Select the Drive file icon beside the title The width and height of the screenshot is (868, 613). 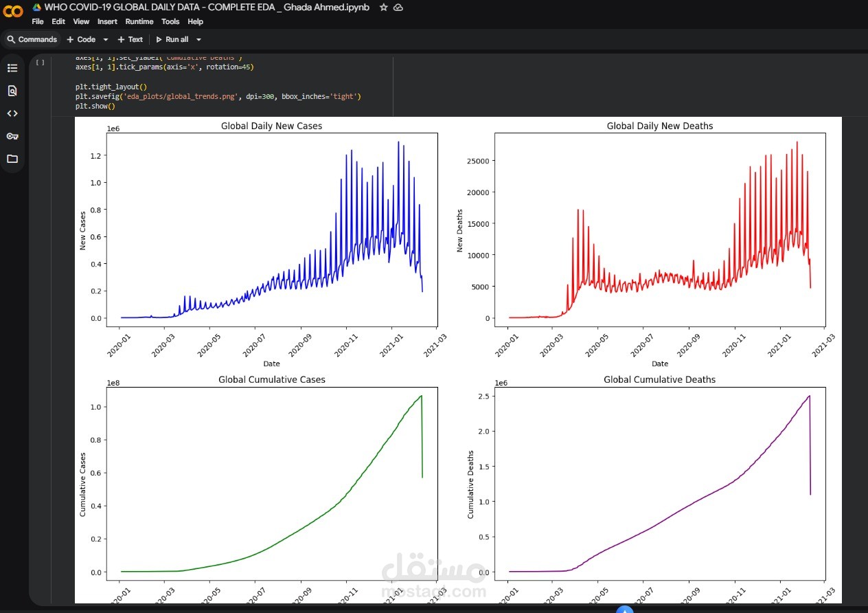[x=35, y=7]
